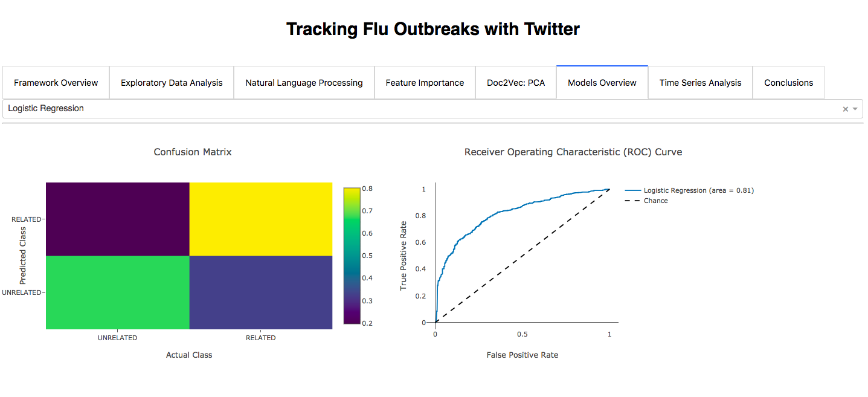Go to the Doc2Vec: PCA tab
The height and width of the screenshot is (397, 868).
(516, 83)
